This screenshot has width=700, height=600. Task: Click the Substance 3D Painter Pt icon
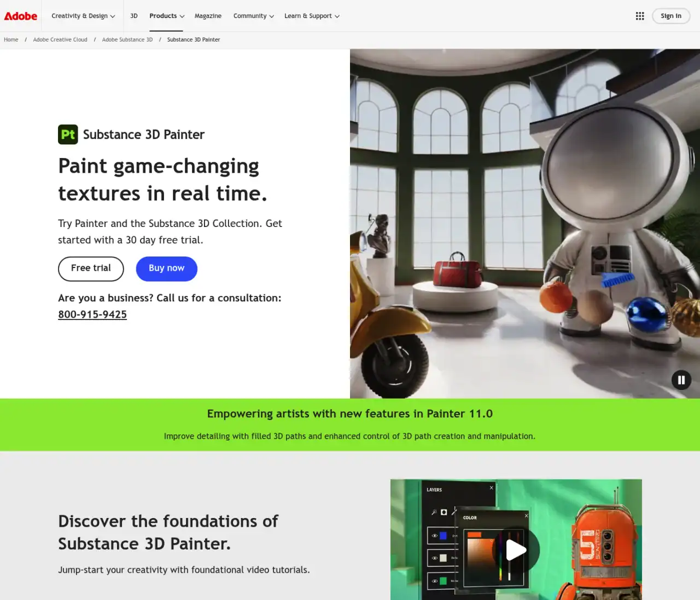68,135
